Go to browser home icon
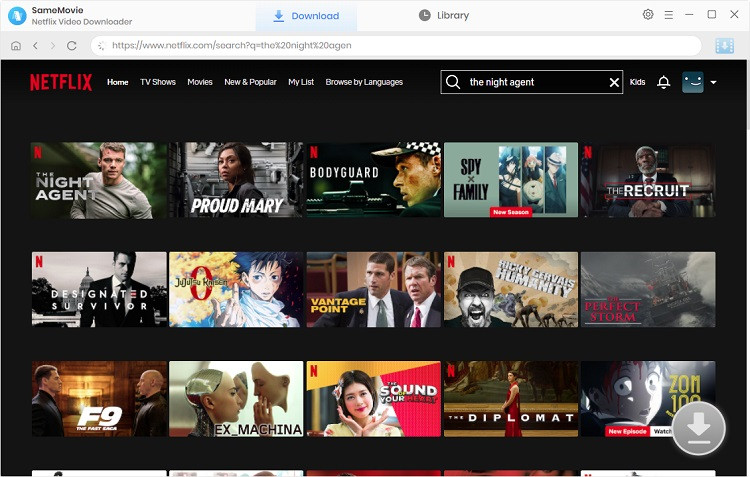This screenshot has width=750, height=477. [16, 45]
